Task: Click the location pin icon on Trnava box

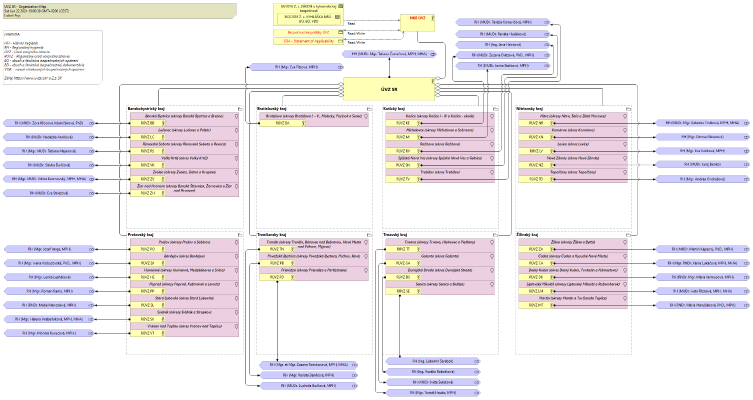Action: pos(492,242)
